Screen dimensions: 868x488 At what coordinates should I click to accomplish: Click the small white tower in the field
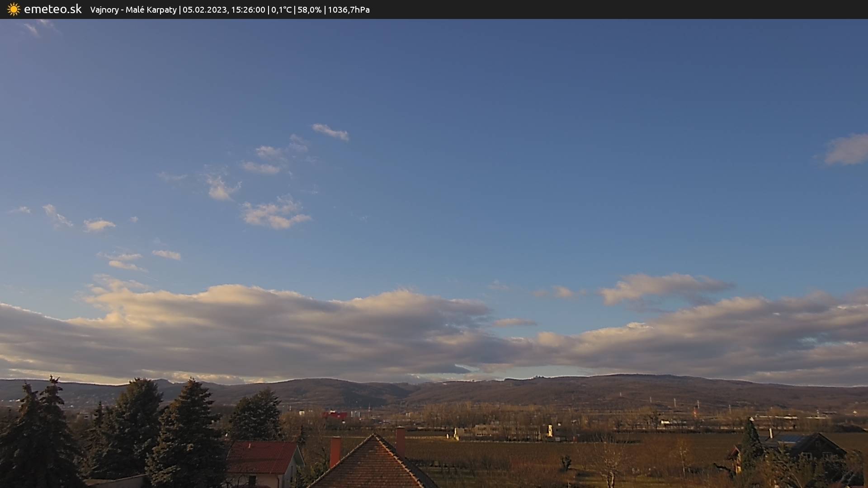click(x=550, y=430)
